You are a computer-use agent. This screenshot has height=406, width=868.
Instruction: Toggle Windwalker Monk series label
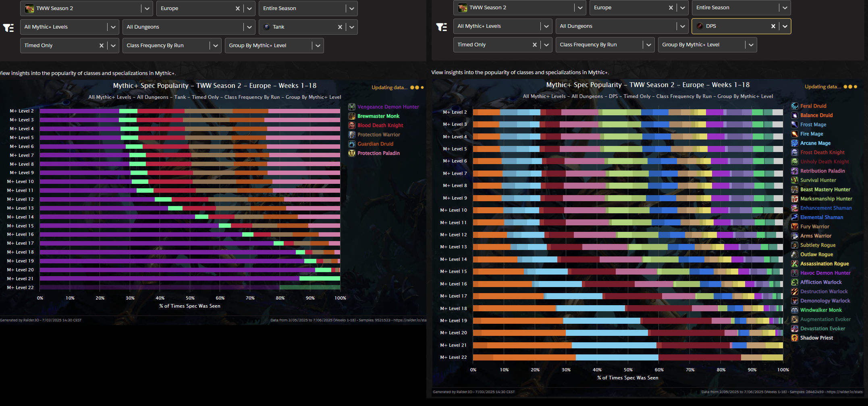(x=821, y=310)
